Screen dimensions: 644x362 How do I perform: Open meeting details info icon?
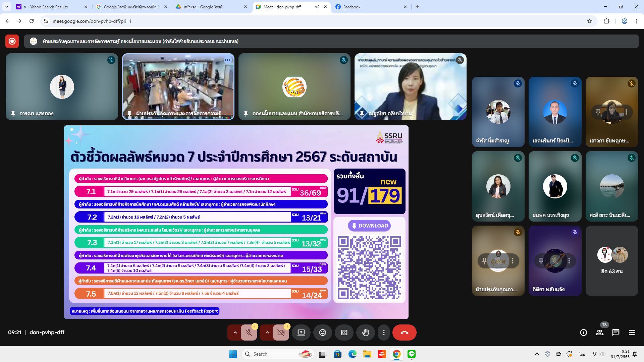coord(584,333)
